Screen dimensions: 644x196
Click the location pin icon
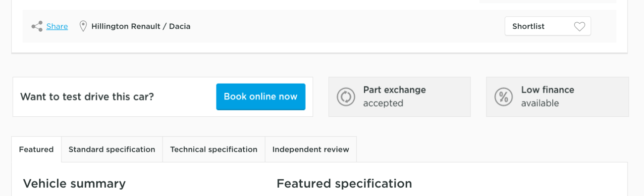coord(83,26)
